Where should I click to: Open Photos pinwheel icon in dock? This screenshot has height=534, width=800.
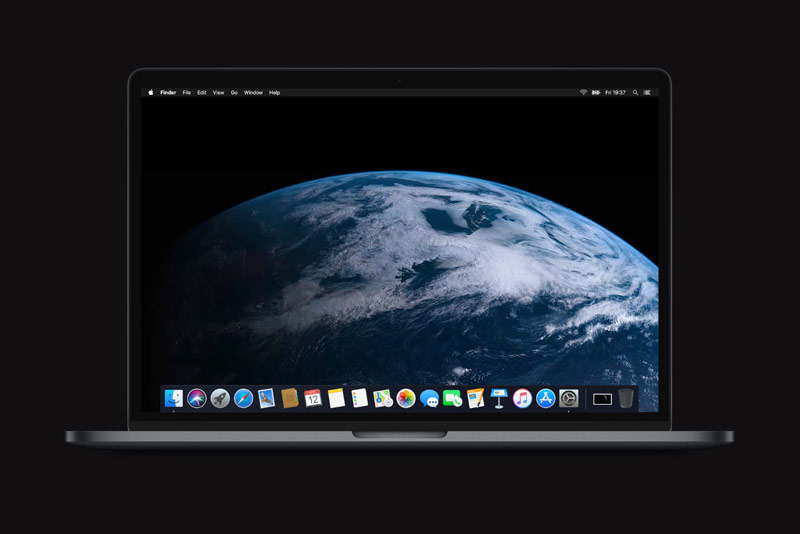406,398
